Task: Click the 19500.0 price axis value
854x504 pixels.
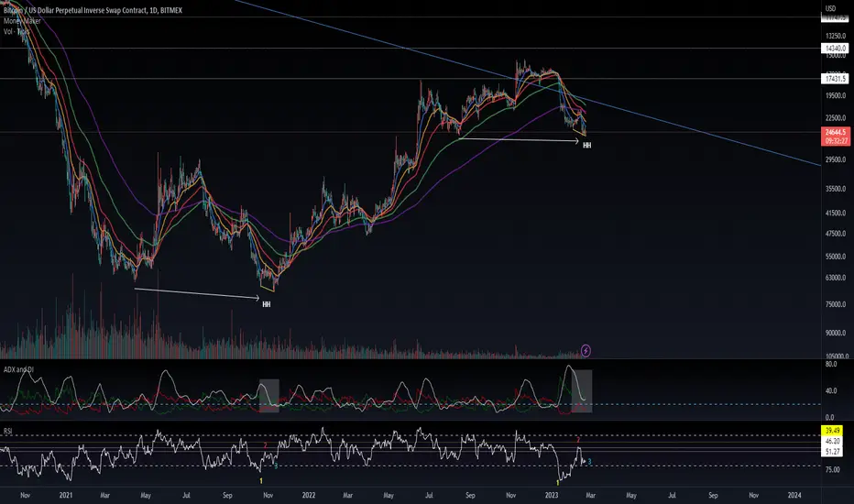Action: click(836, 95)
